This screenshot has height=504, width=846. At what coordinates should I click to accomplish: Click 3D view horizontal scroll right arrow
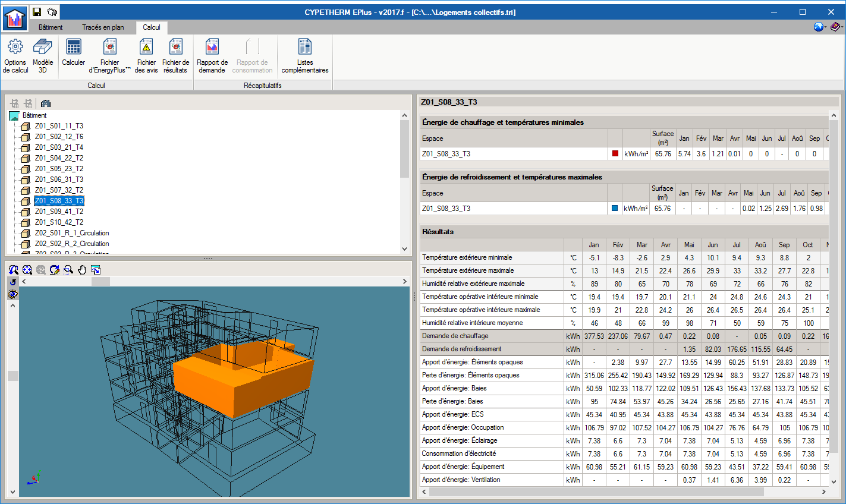pyautogui.click(x=405, y=282)
